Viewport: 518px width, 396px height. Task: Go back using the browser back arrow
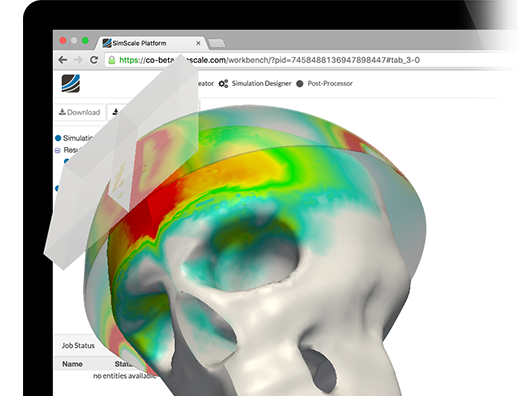(62, 60)
